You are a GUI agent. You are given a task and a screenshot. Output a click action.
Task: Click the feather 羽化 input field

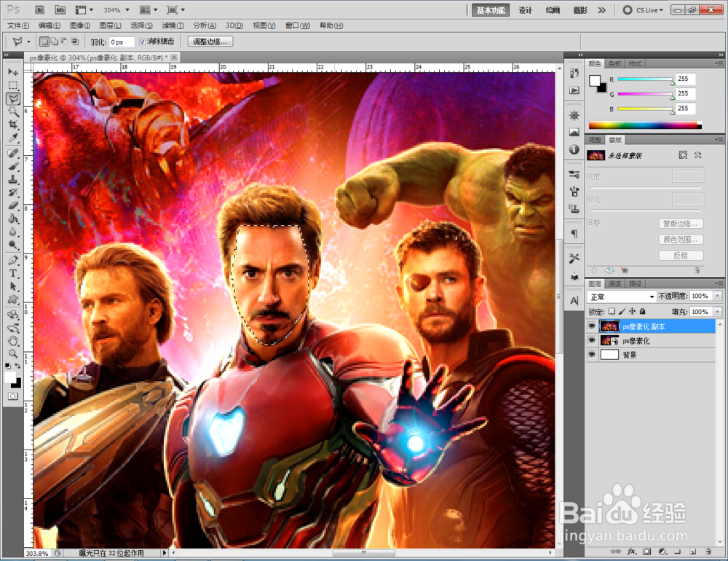click(x=122, y=42)
